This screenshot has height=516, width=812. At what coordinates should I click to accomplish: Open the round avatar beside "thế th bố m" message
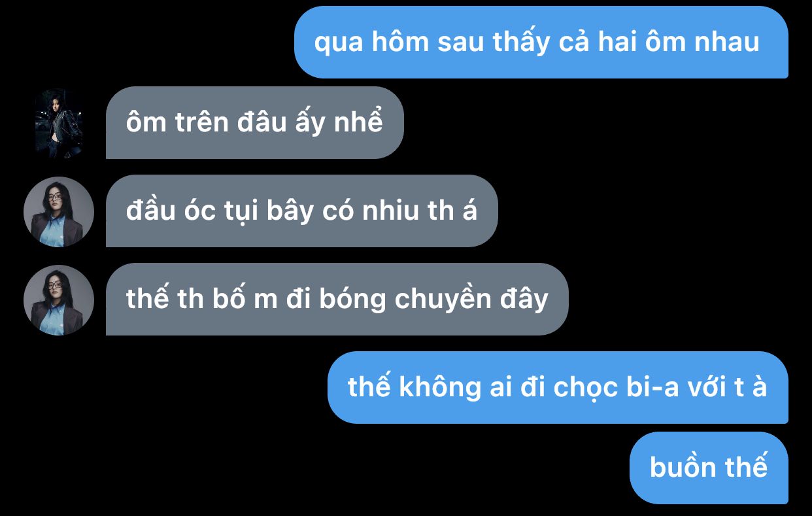point(59,300)
